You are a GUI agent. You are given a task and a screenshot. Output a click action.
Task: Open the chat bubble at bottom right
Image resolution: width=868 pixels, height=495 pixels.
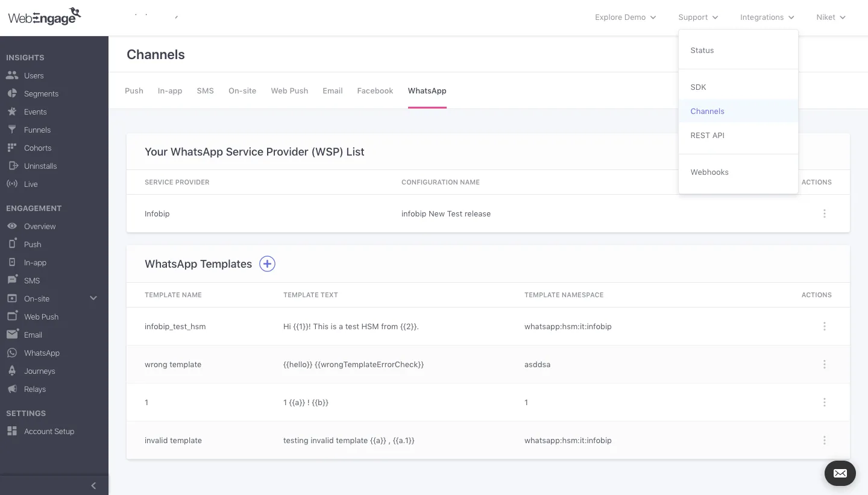tap(840, 473)
